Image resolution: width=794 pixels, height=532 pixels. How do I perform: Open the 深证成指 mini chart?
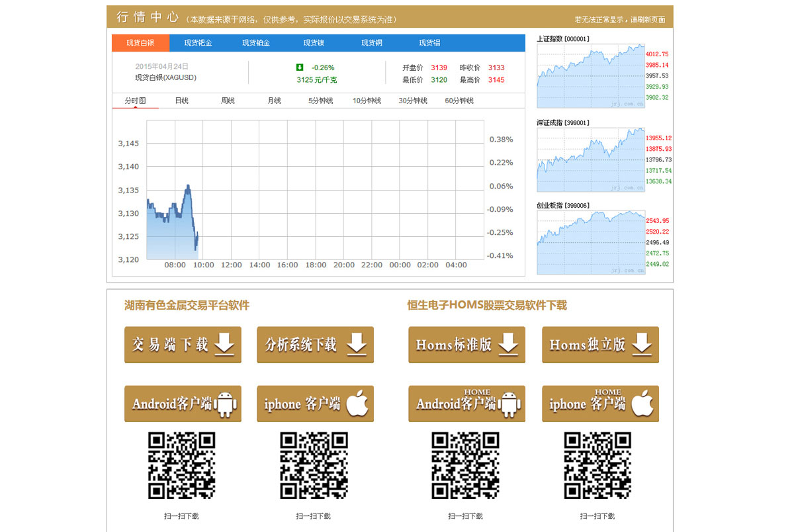tap(591, 160)
